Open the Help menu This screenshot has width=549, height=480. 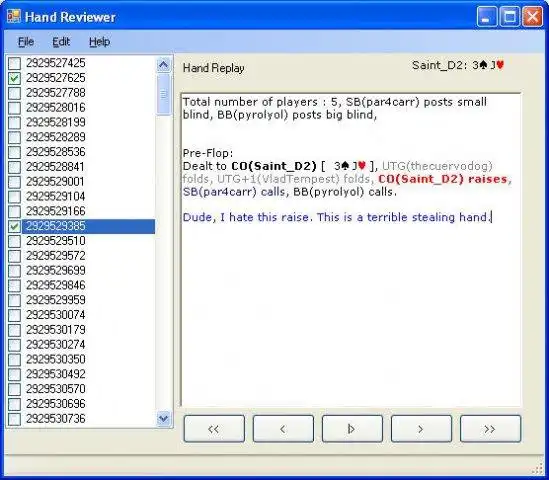[99, 42]
